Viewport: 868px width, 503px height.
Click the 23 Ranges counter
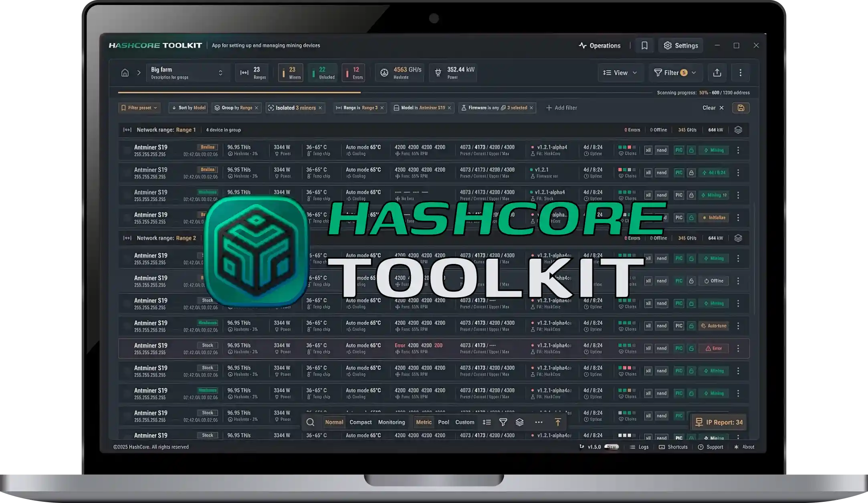click(252, 73)
